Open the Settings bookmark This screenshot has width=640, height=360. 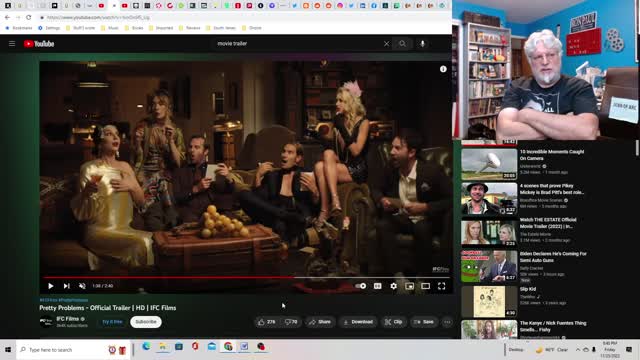[x=49, y=28]
